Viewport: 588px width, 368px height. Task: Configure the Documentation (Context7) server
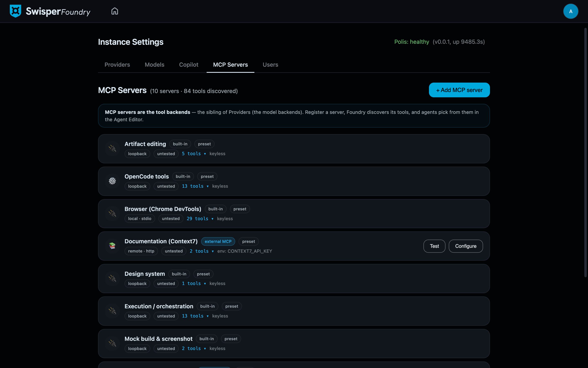(x=465, y=246)
